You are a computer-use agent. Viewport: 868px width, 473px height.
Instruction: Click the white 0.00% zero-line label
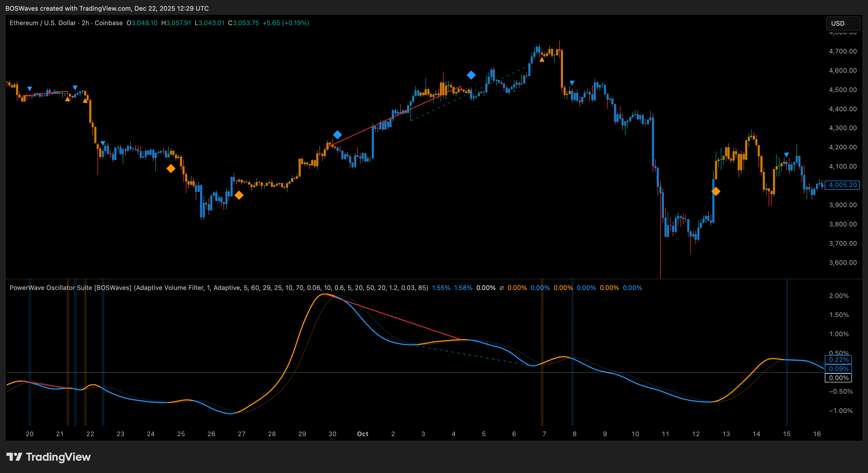(838, 378)
